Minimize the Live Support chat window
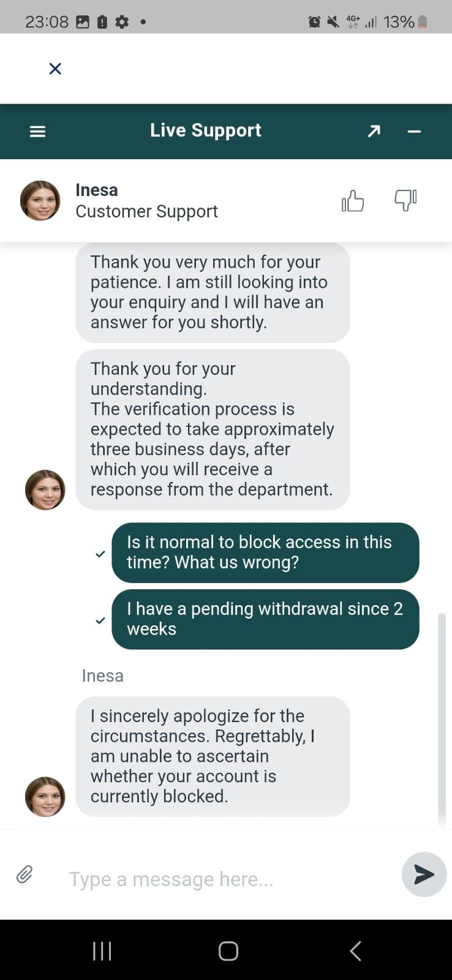This screenshot has height=980, width=452. tap(414, 131)
